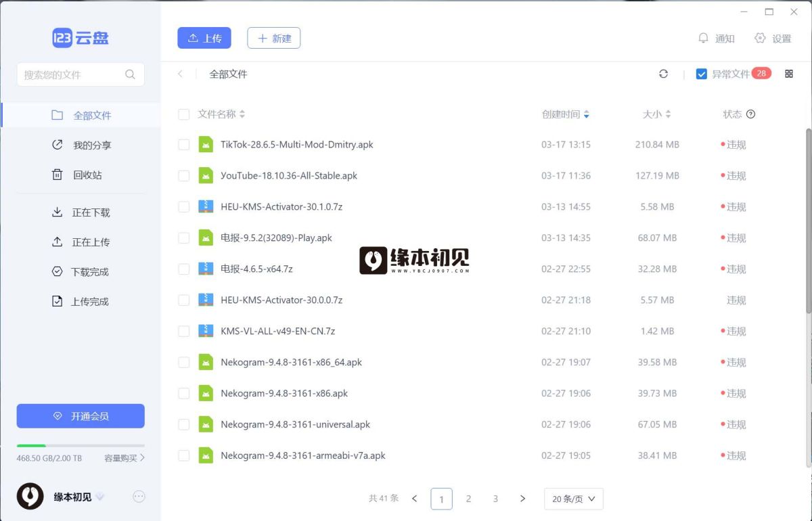The image size is (812, 521).
Task: Click the 新建 button
Action: (274, 38)
